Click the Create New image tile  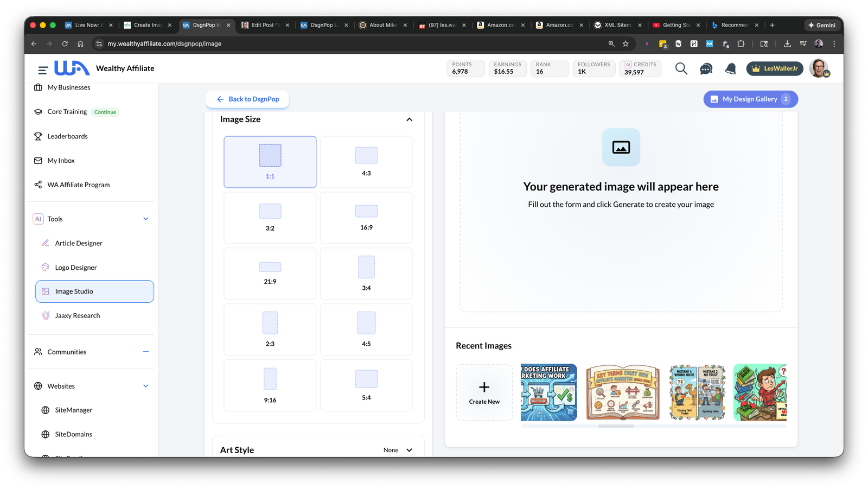[484, 392]
